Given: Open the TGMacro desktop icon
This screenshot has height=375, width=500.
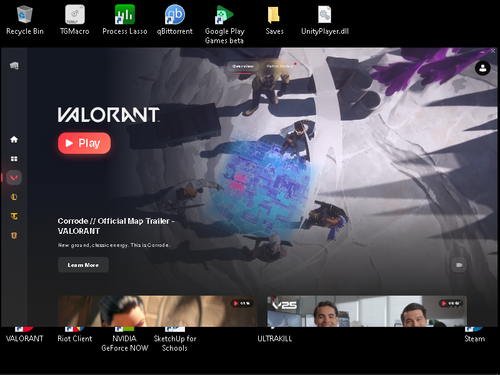Looking at the screenshot, I should click(x=75, y=20).
